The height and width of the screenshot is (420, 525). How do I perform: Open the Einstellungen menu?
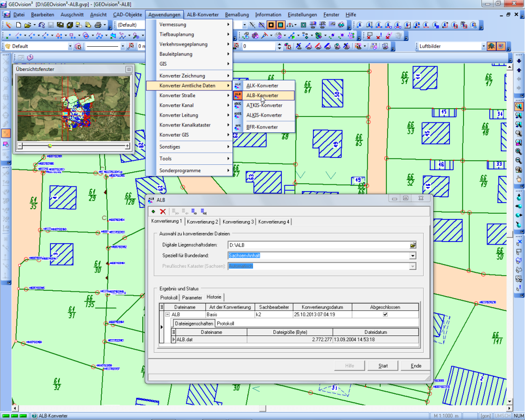pos(302,15)
